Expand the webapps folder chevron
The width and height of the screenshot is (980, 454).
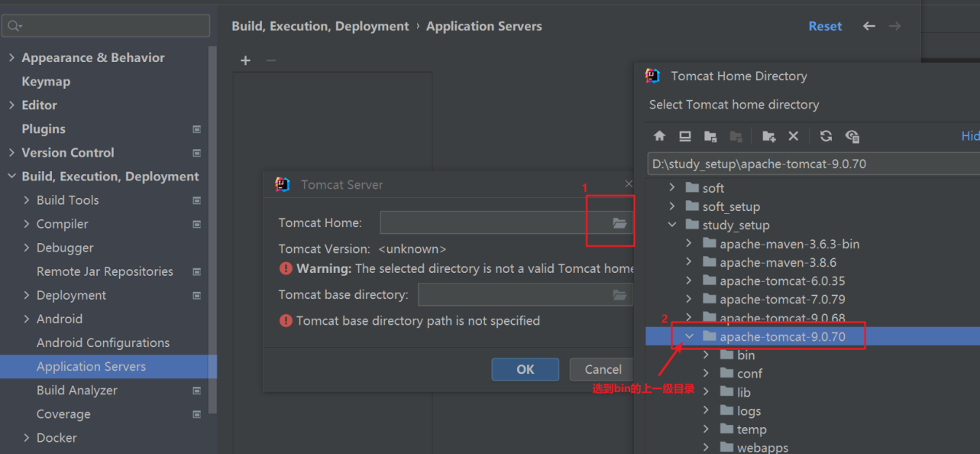(707, 448)
